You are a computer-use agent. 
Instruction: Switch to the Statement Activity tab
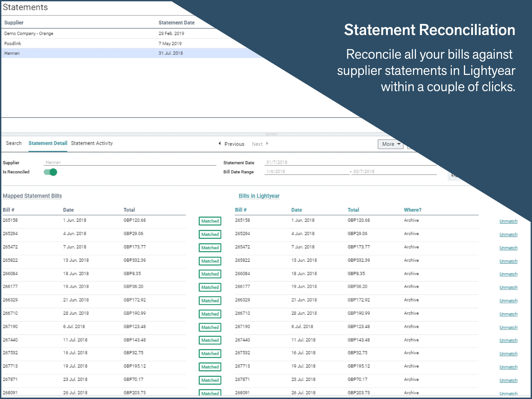pyautogui.click(x=92, y=143)
